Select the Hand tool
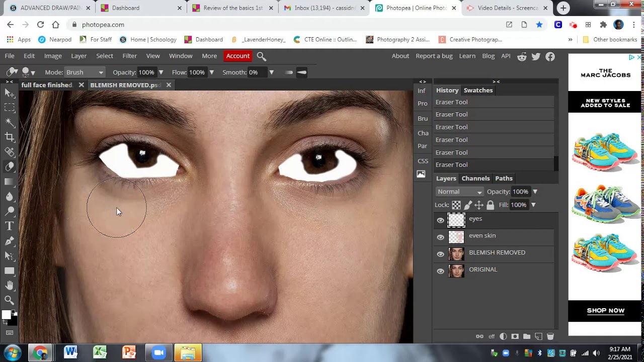Screen dimensions: 644x362 (x=10, y=286)
